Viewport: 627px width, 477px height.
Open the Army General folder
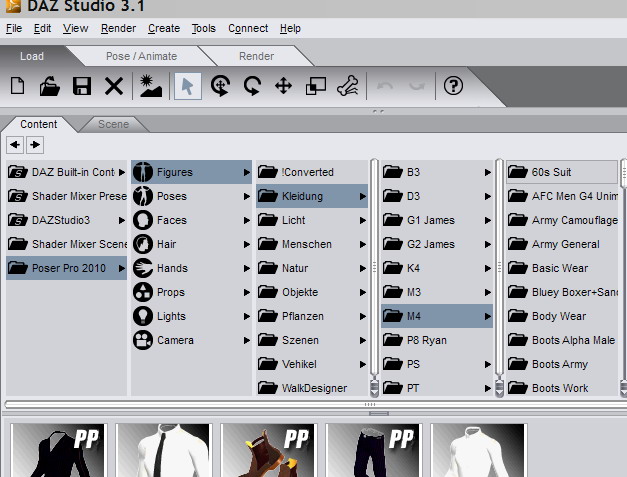pyautogui.click(x=562, y=244)
